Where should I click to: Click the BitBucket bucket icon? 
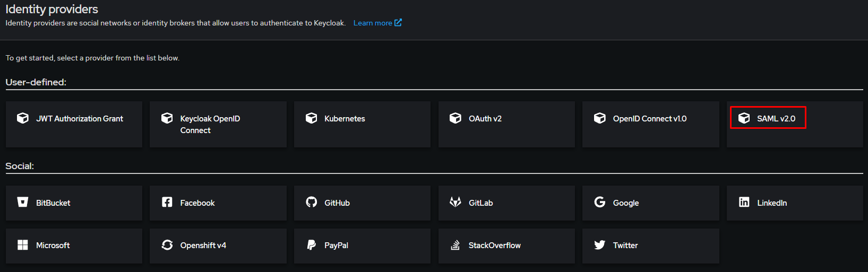23,202
